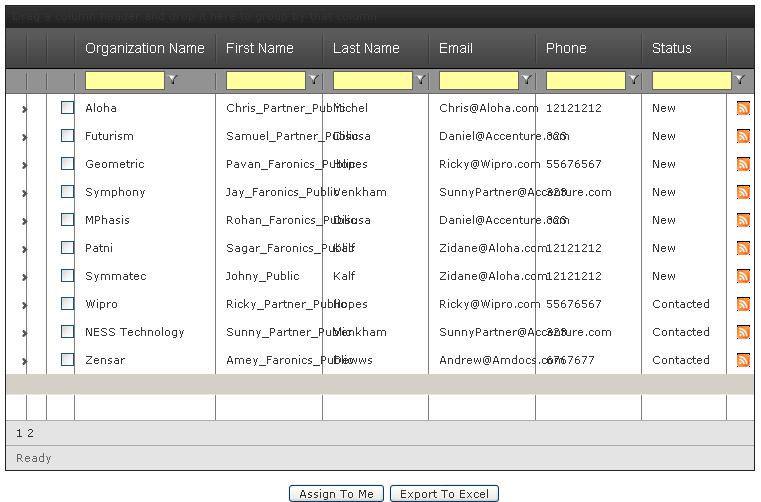The image size is (761, 502).
Task: Tick the checkbox for Symphony
Action: point(67,192)
